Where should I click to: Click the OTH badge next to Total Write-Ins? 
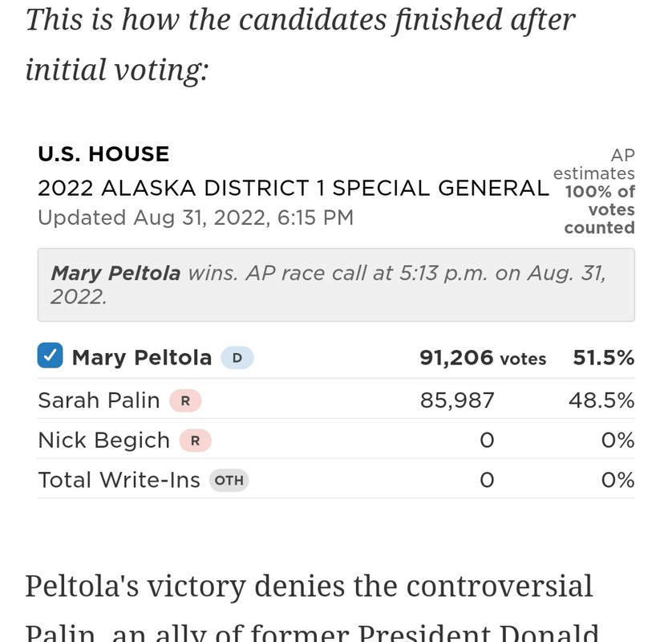point(229,480)
